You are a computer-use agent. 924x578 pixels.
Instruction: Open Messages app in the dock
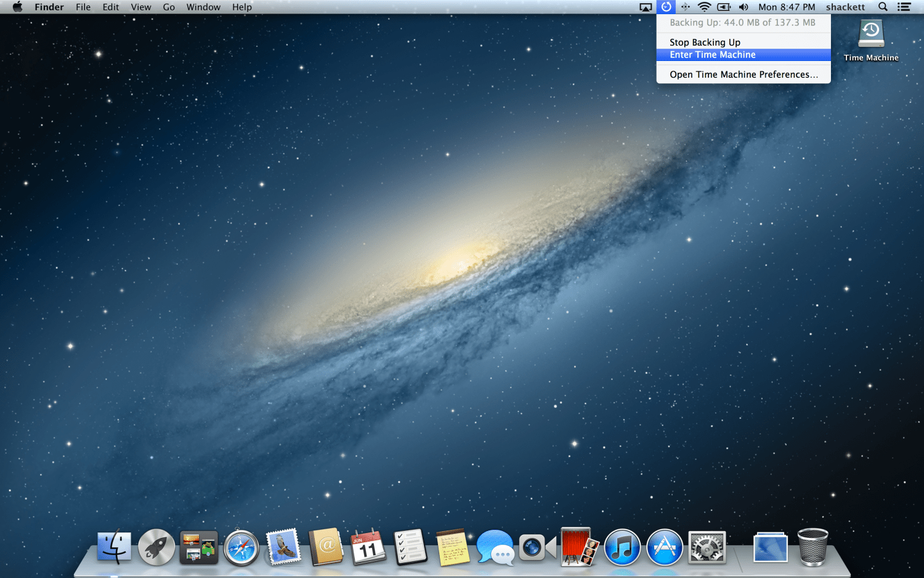click(x=495, y=547)
